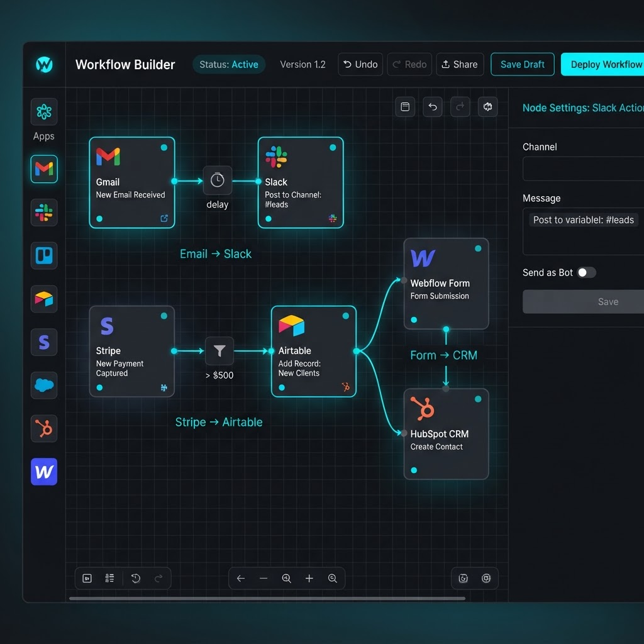Toggle Slack node status dot
The width and height of the screenshot is (644, 644).
(x=333, y=147)
